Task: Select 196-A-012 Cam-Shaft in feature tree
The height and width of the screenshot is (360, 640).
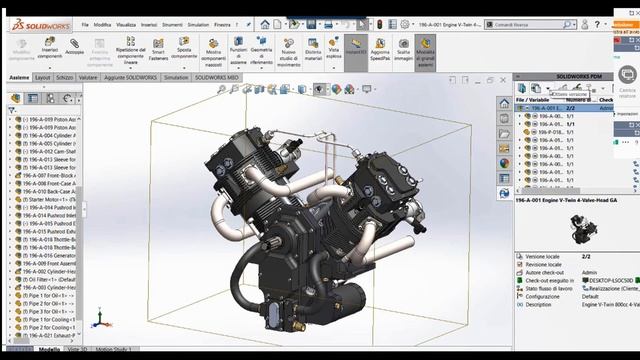Action: point(49,151)
